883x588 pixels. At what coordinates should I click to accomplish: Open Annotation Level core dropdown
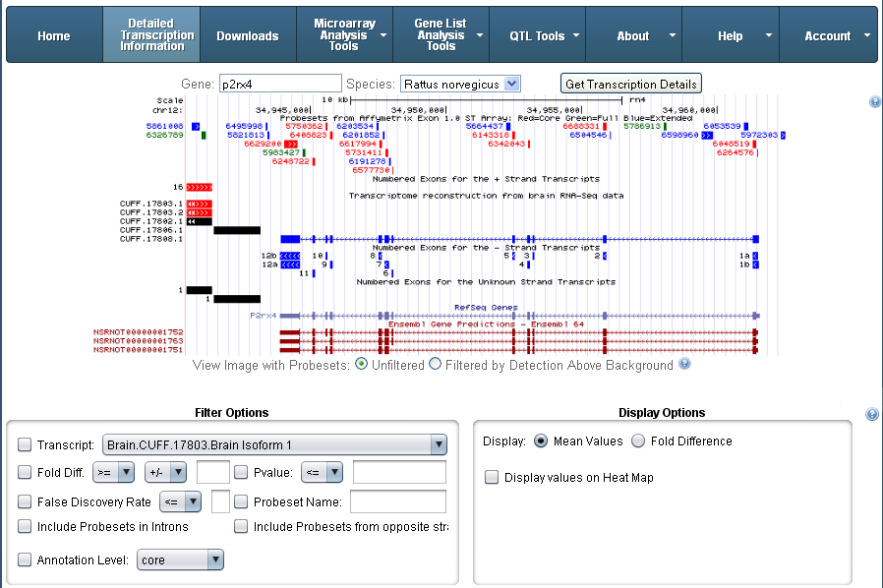pos(180,559)
